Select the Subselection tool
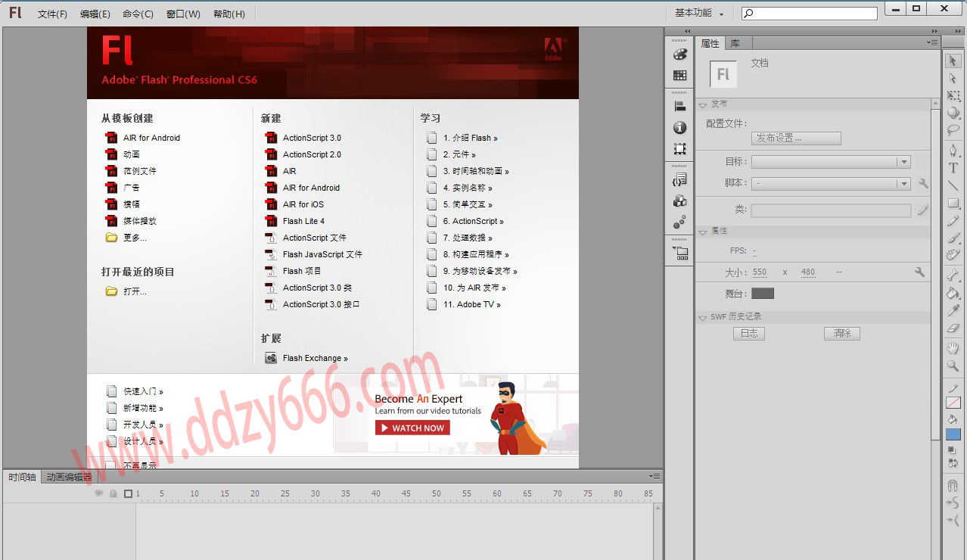967x560 pixels. click(x=953, y=78)
